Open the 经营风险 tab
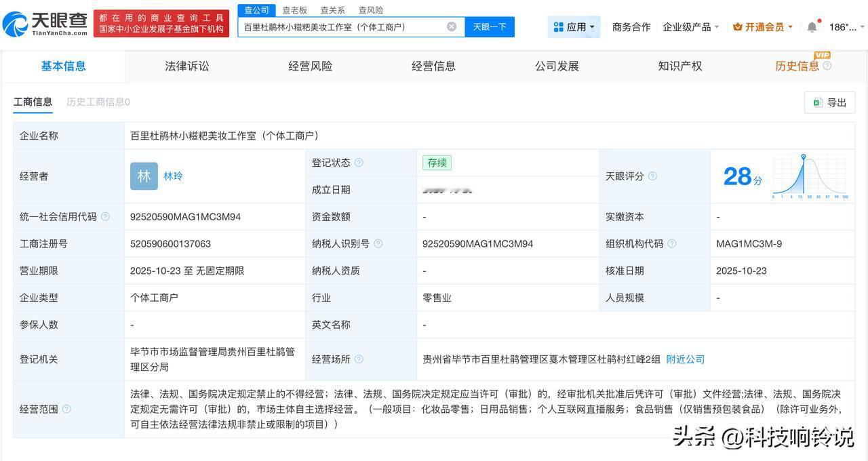This screenshot has width=868, height=461. coord(311,66)
